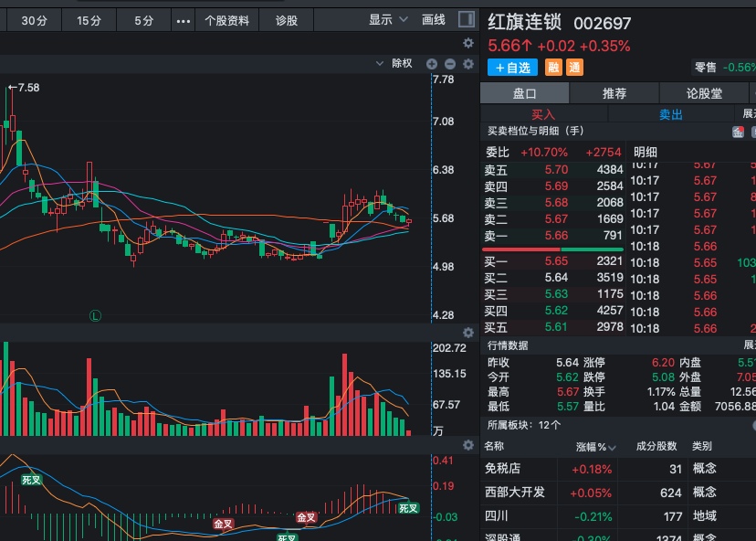Select the 卖一 price 5.66
The image size is (756, 541).
pyautogui.click(x=556, y=236)
